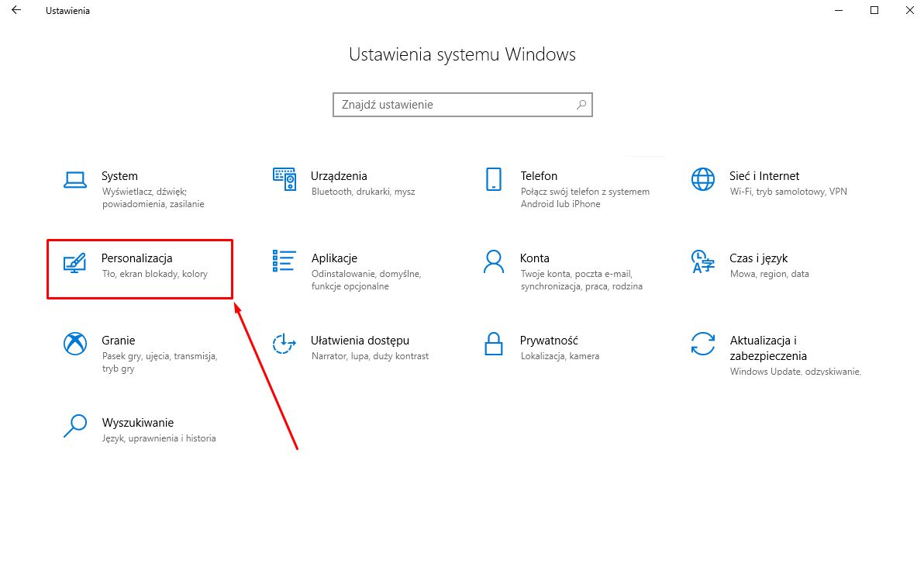Click the text 'Twoje konta, poczta e-mail, synchronizacja, praca, rodzina'
Image resolution: width=924 pixels, height=571 pixels.
click(x=581, y=280)
